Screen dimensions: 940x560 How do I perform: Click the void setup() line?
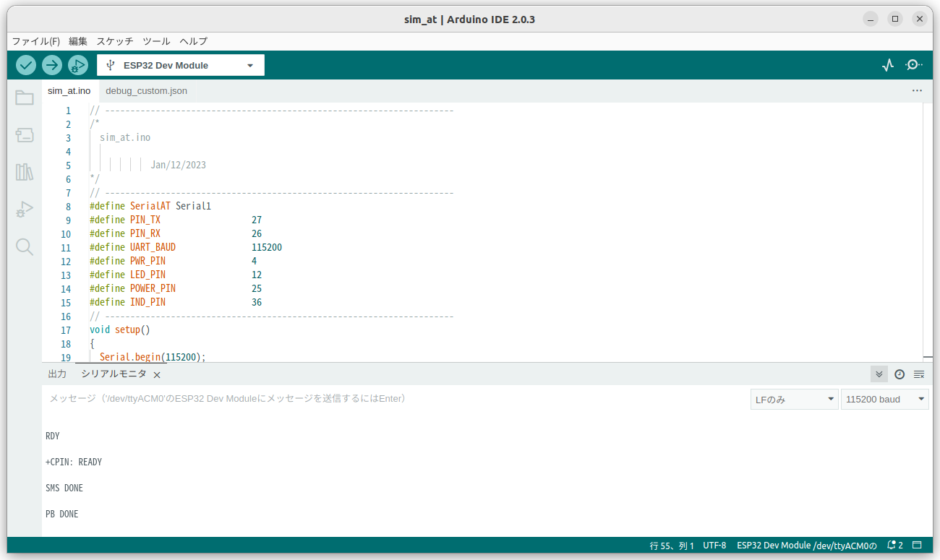point(119,329)
